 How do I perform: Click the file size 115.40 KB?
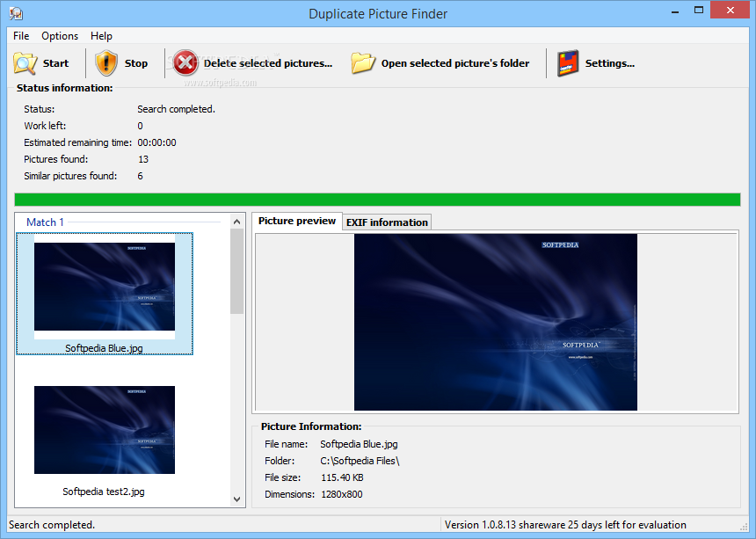point(342,477)
